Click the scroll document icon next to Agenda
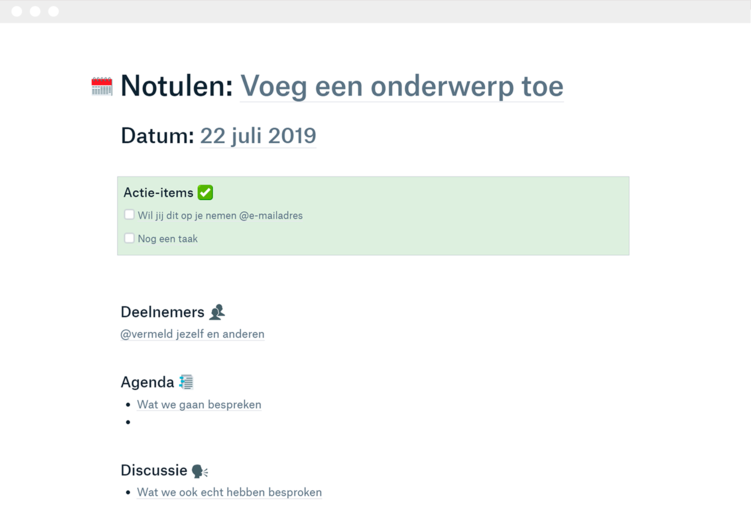This screenshot has height=526, width=751. pyautogui.click(x=186, y=382)
